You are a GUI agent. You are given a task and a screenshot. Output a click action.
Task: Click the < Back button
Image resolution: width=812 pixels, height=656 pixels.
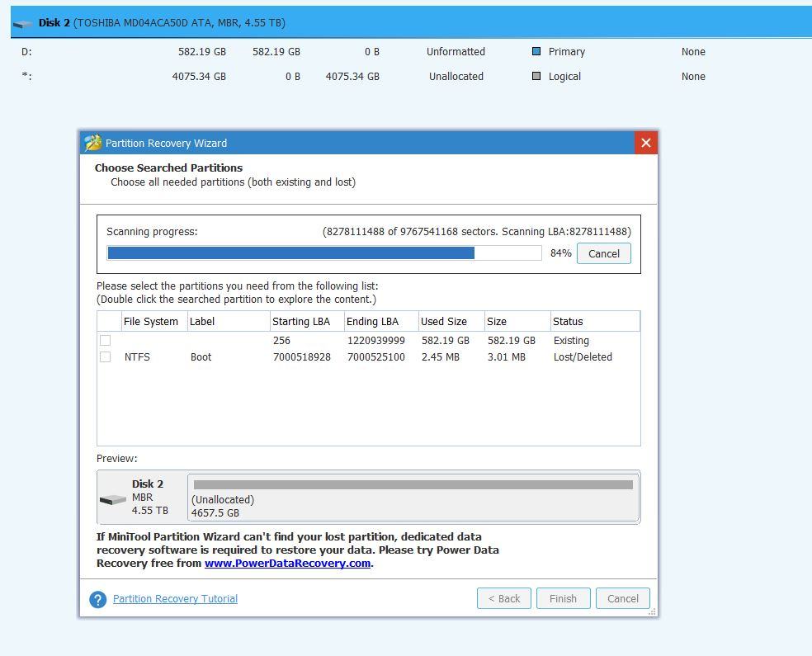pyautogui.click(x=504, y=598)
